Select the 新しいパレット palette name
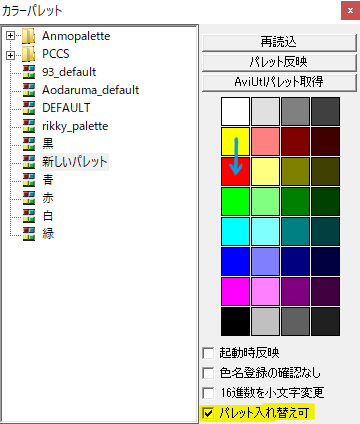 74,162
